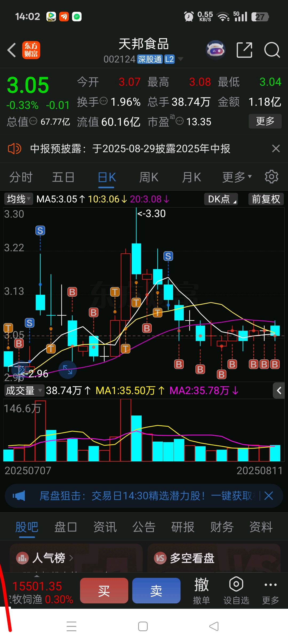Tap the 20250811 end date label
Screen dimensions: 288x644
pyautogui.click(x=259, y=470)
